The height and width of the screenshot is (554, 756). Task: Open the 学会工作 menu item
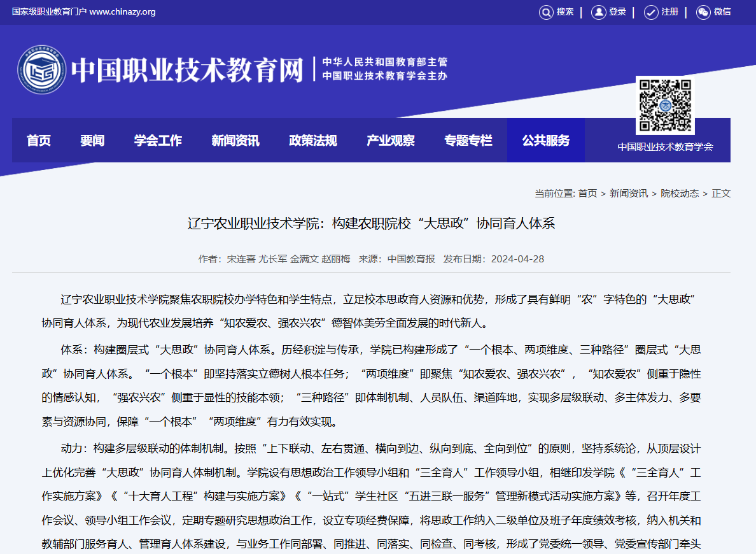pyautogui.click(x=158, y=141)
